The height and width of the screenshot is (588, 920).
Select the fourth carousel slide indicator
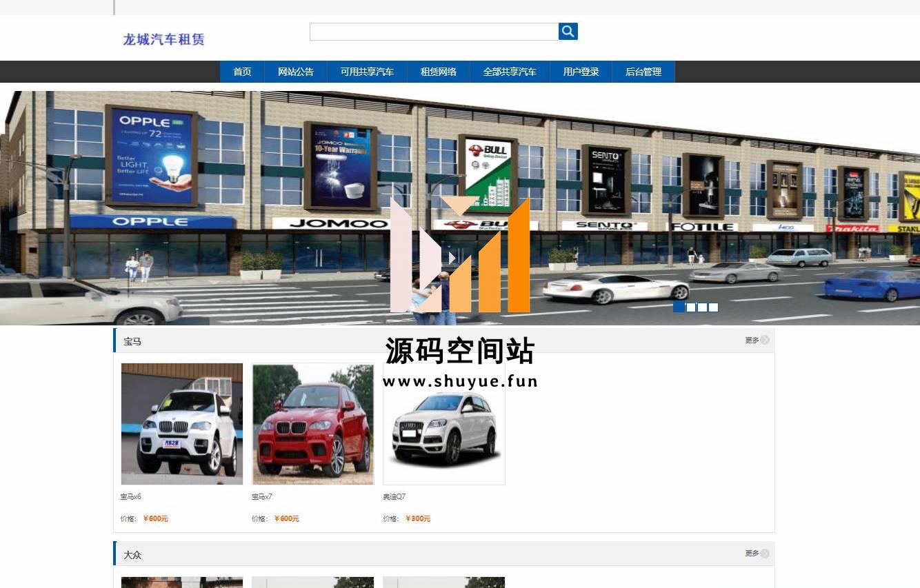(x=713, y=307)
